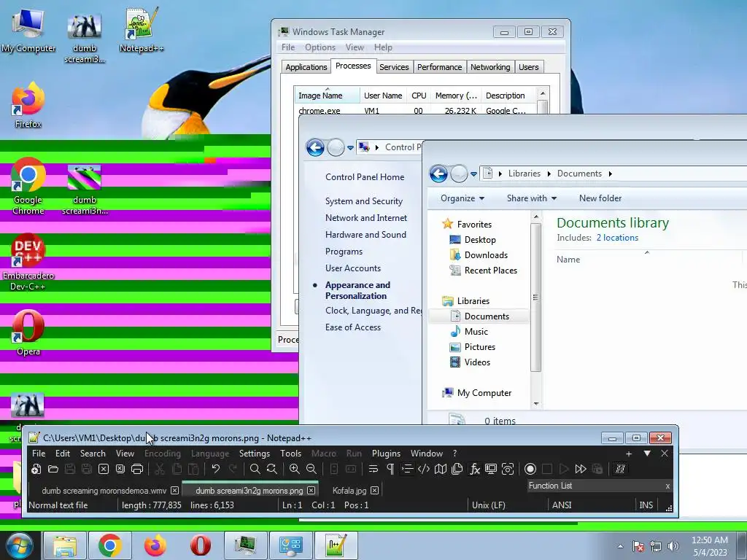Open recent pages arrow in Documents window

[473, 174]
